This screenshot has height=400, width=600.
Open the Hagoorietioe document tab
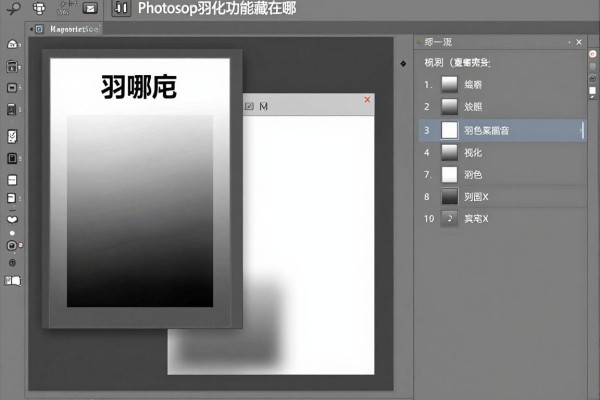tap(75, 29)
